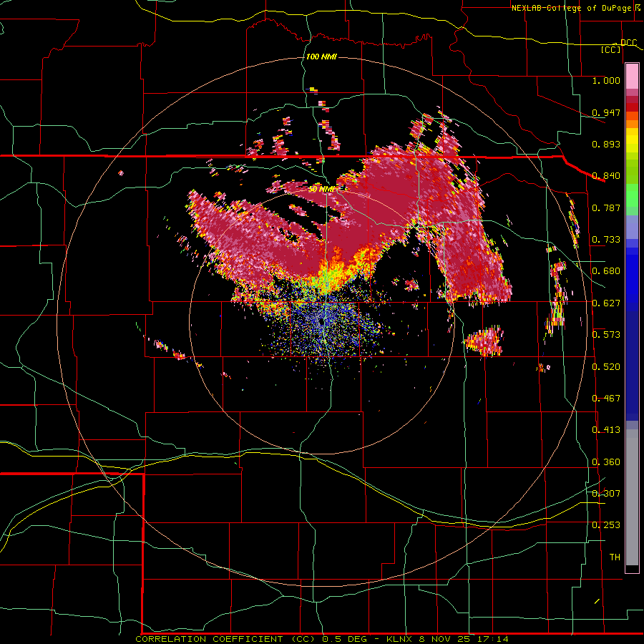Screen dimensions: 644x644
Task: Click the gray bottom segment of color bar
Action: [x=632, y=497]
